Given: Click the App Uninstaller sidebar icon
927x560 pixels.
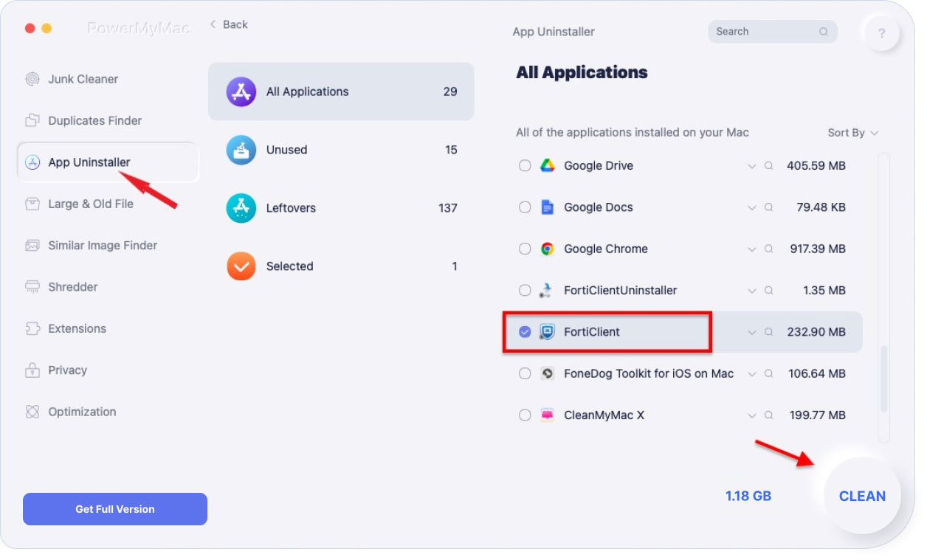Looking at the screenshot, I should [x=32, y=162].
